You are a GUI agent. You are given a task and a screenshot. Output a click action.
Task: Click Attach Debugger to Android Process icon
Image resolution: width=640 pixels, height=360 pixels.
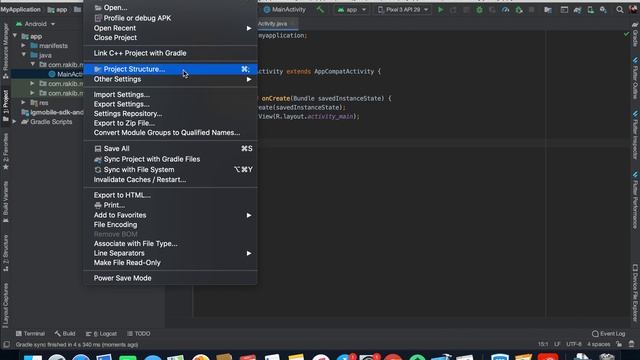click(519, 9)
